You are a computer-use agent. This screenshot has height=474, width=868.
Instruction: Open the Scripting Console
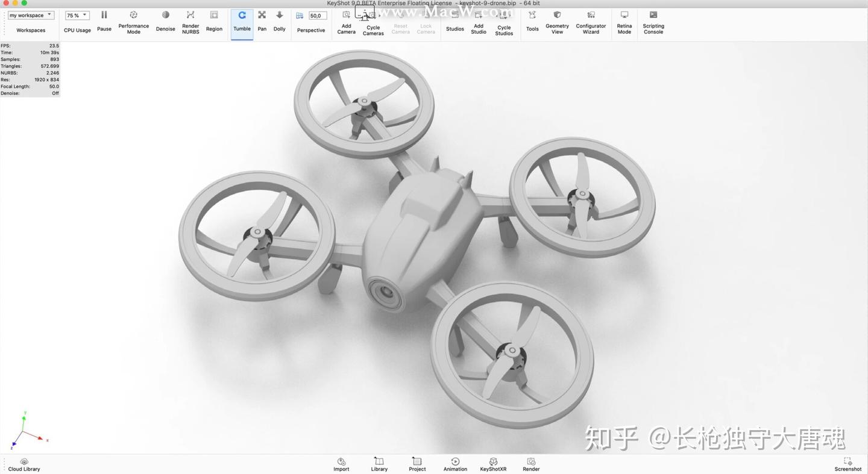[x=653, y=15]
